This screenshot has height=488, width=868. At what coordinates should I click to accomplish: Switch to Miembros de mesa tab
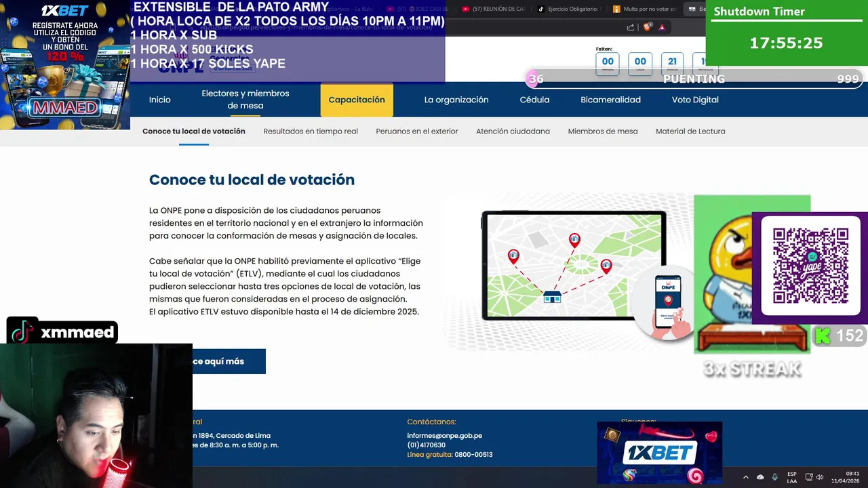pyautogui.click(x=603, y=131)
